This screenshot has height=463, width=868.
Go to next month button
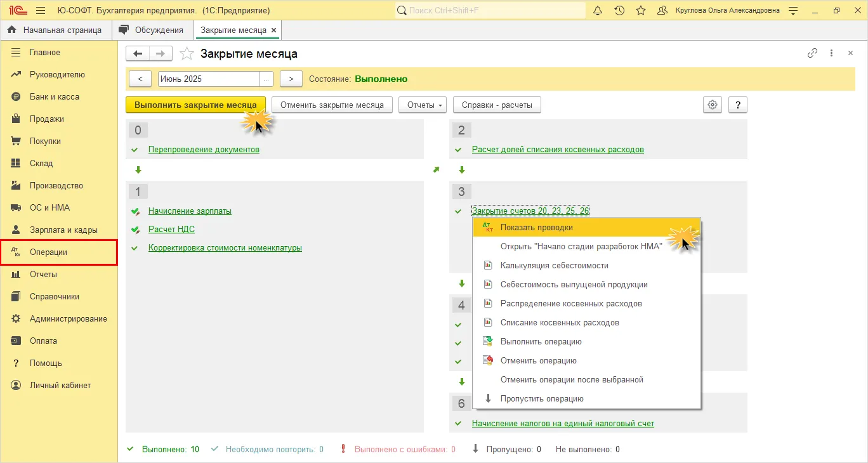(291, 79)
